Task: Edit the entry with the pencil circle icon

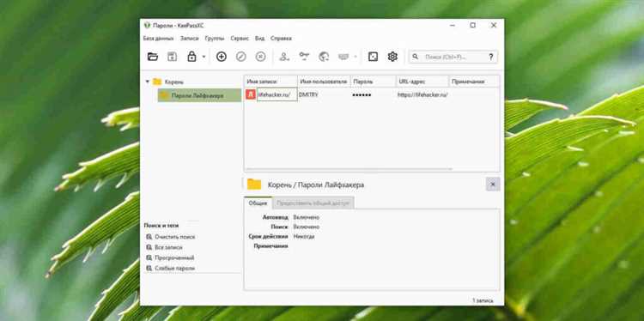Action: 241,57
